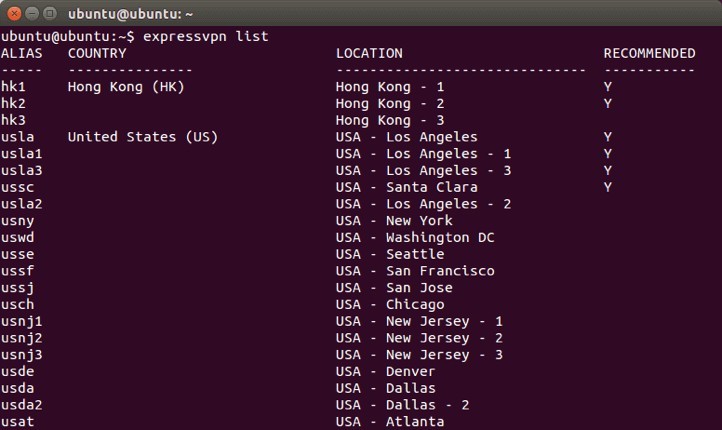Click location USA - New Jersey - 3
Screen dimensions: 722x430
coord(419,355)
